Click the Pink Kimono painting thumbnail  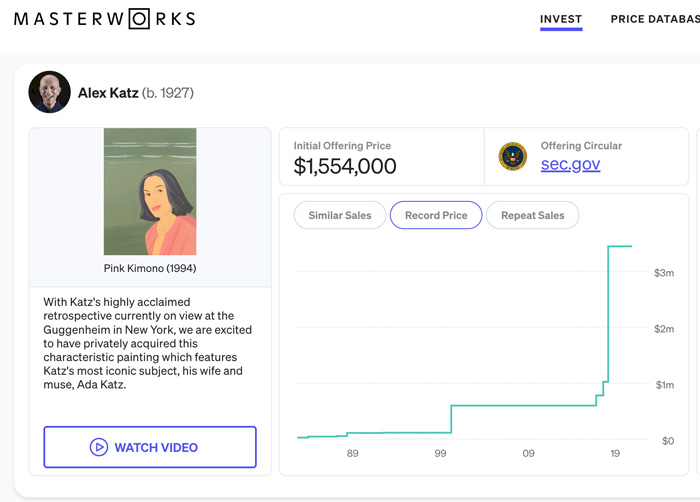click(x=150, y=192)
